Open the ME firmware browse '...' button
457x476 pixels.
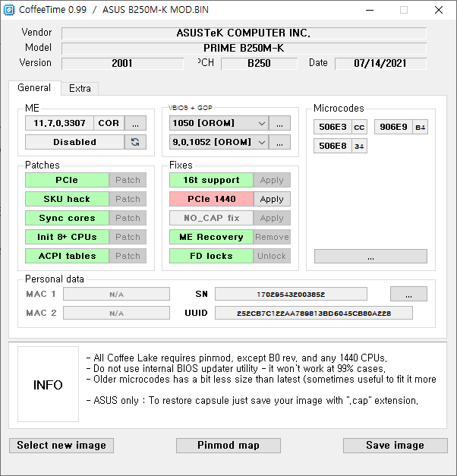135,123
